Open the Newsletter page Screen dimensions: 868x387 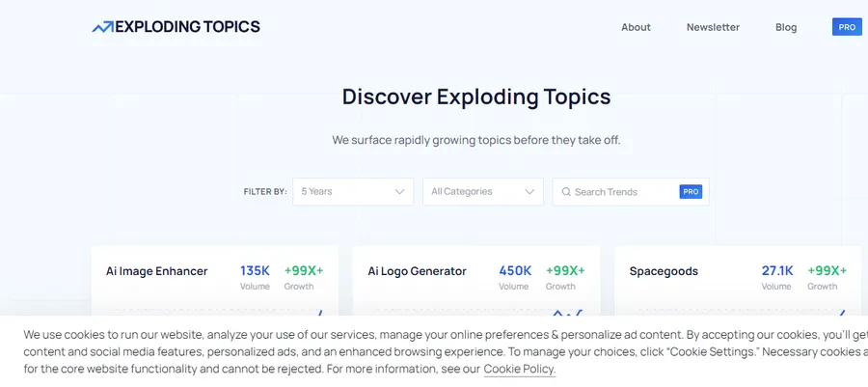pos(713,27)
